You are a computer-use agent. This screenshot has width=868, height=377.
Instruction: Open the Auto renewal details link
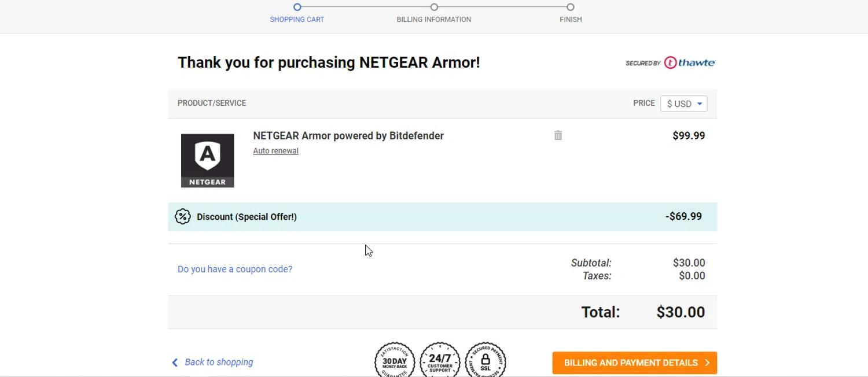tap(275, 151)
